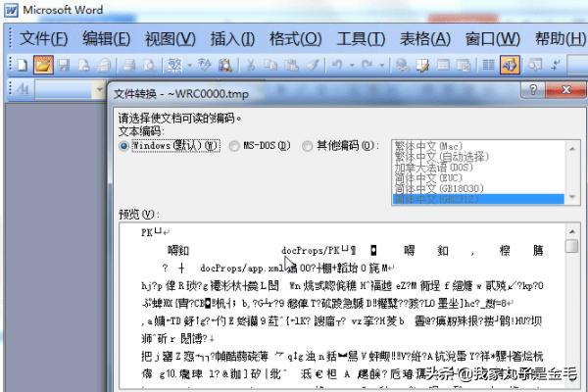The width and height of the screenshot is (588, 392).
Task: Choose the 其他编码 radio option
Action: tap(309, 145)
